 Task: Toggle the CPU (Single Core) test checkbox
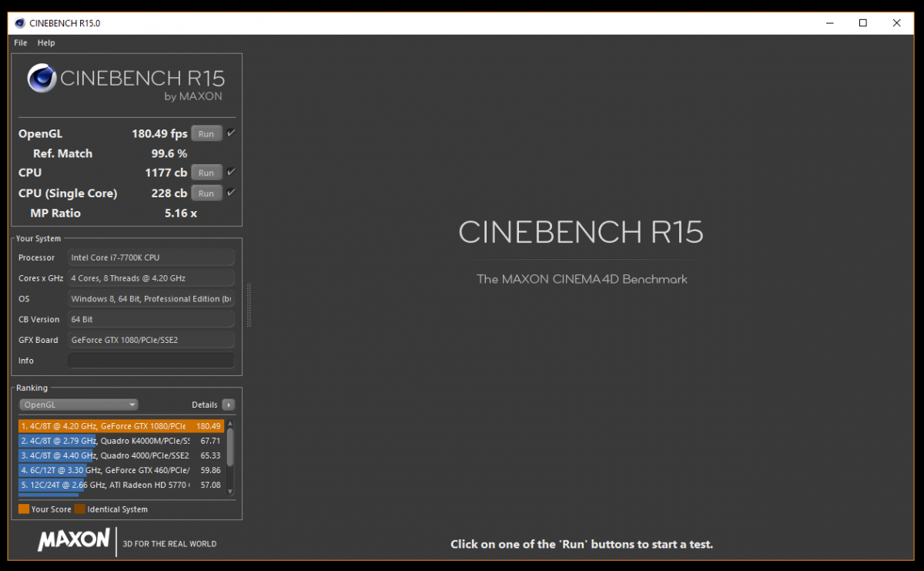[x=231, y=193]
